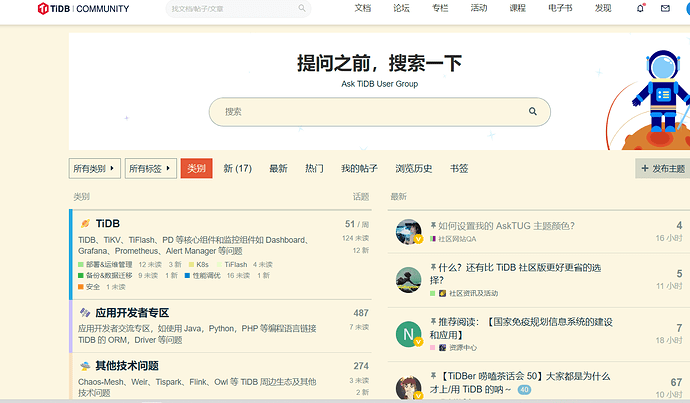Open avatar of TiDBer 唠嗑茶话会 post author
The image size is (690, 403).
pos(408,387)
